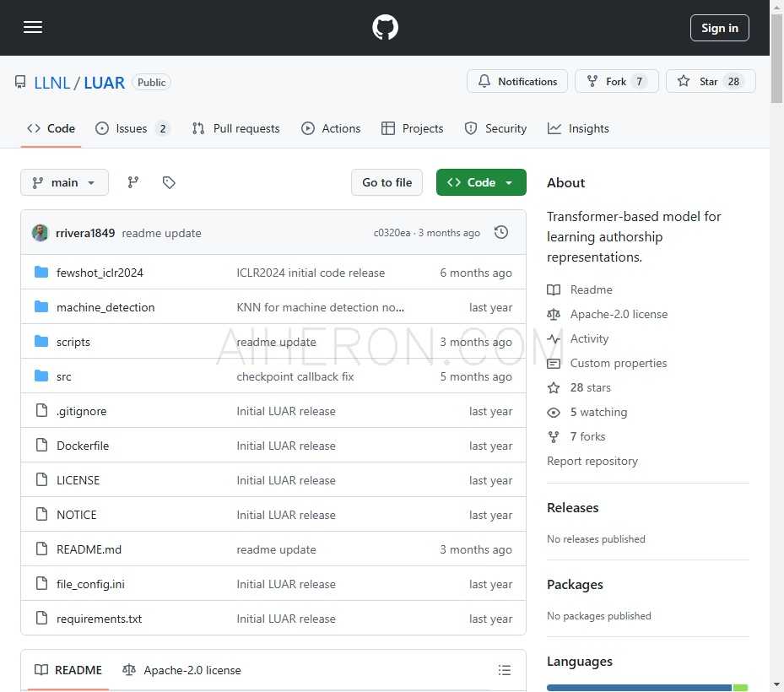The height and width of the screenshot is (692, 784).
Task: Click the Dockerfile file icon
Action: pyautogui.click(x=42, y=445)
